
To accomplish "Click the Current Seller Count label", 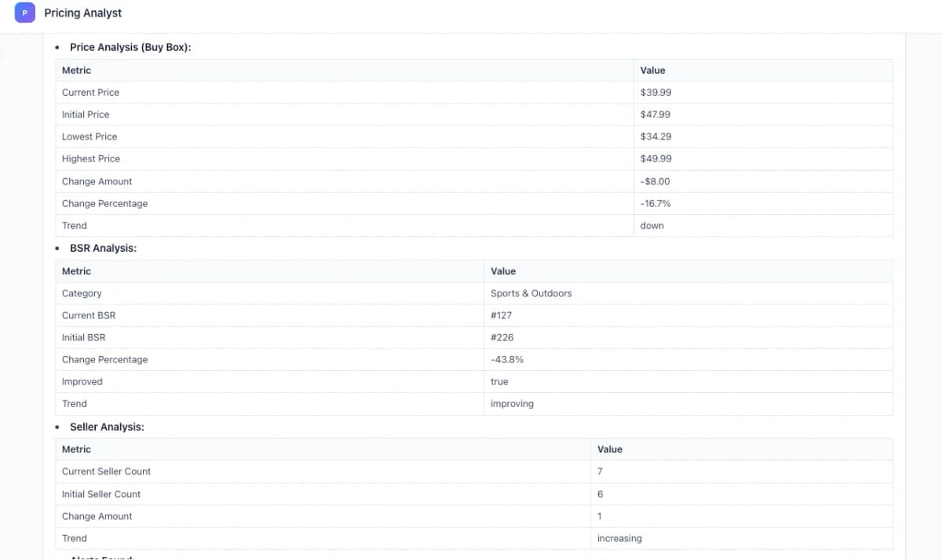I will 106,471.
